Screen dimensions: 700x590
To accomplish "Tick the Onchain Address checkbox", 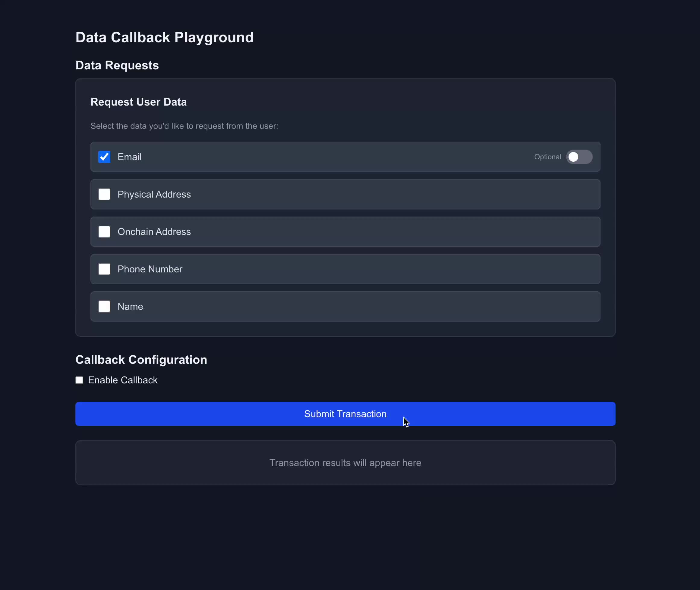I will [x=104, y=232].
